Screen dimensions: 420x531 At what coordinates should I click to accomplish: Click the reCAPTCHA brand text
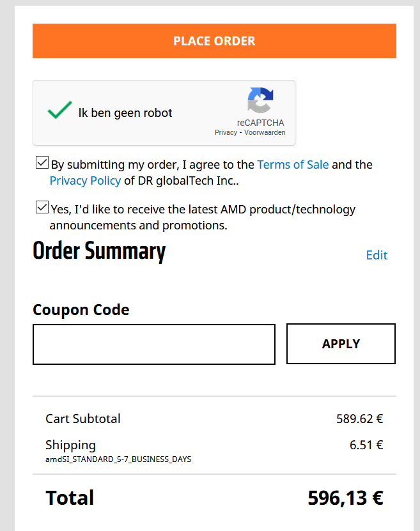coord(260,123)
